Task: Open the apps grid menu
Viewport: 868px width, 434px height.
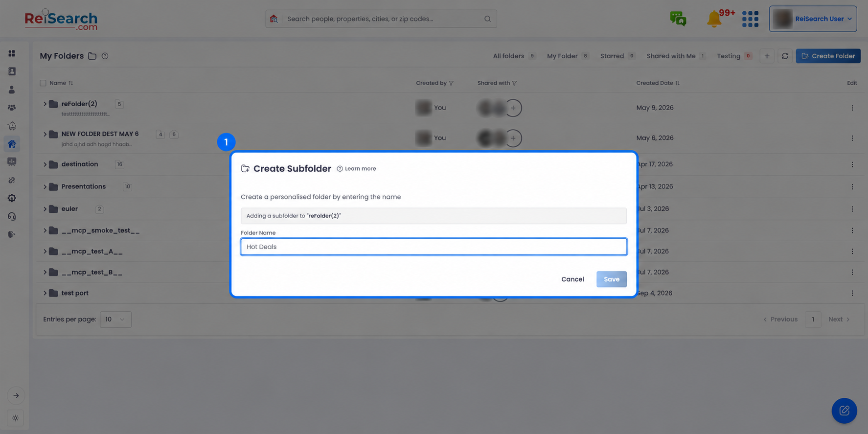Action: (750, 19)
